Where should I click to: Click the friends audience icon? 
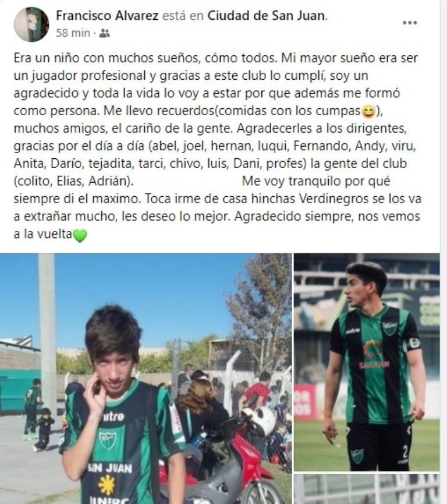104,33
